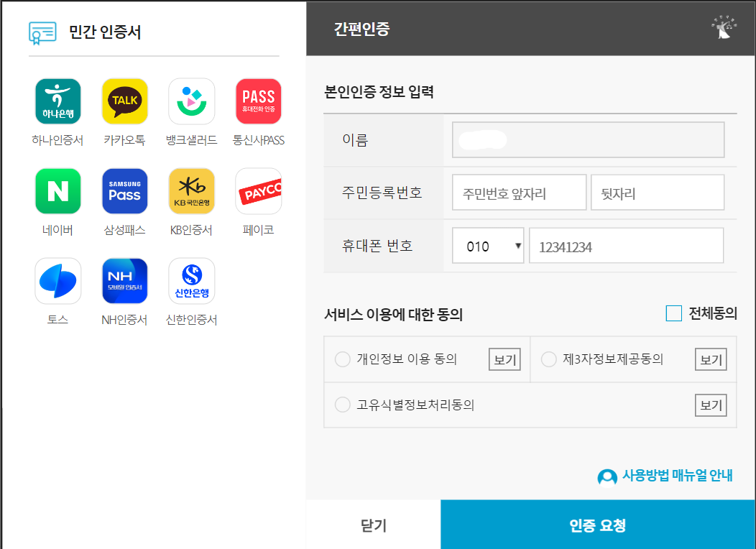Choose the KakaoTalk 카카오톡 certificate icon
Viewport: 756px width, 549px height.
[125, 101]
